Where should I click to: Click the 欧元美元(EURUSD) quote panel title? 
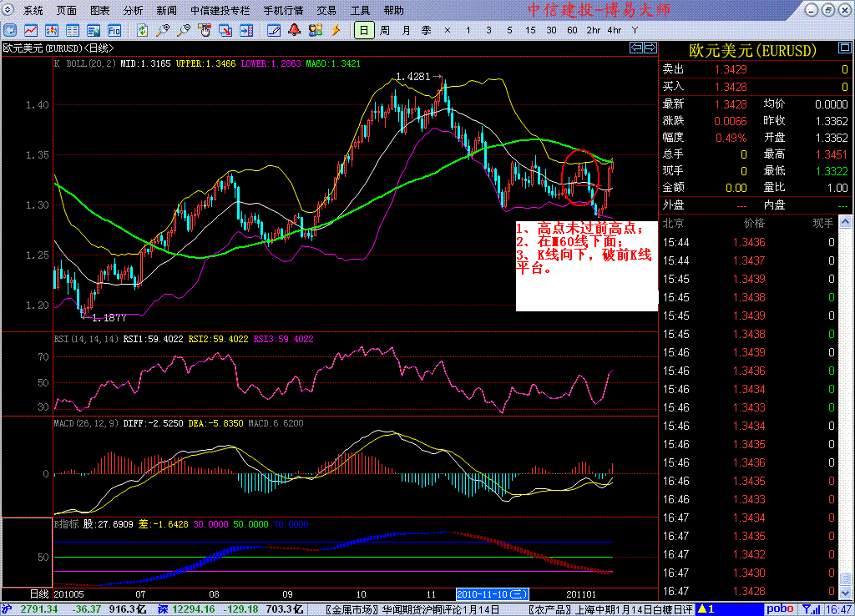point(752,51)
